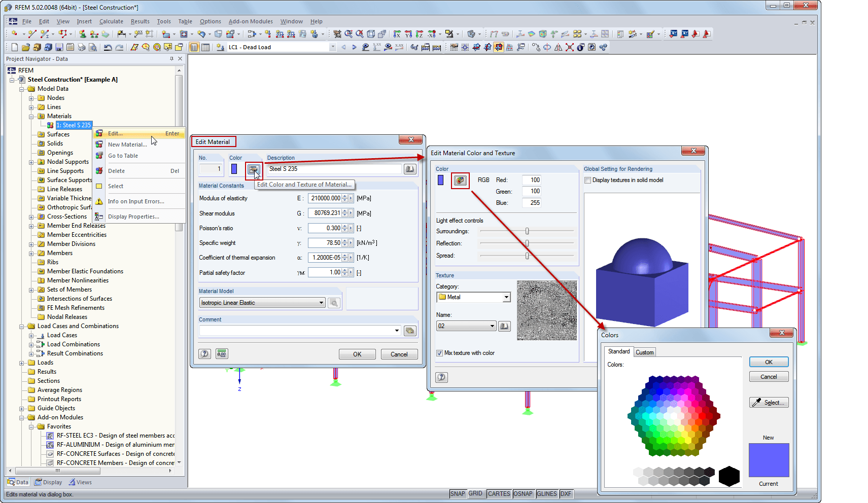Click the Select... eyedropper button in Colors
The height and width of the screenshot is (503, 868).
point(769,403)
